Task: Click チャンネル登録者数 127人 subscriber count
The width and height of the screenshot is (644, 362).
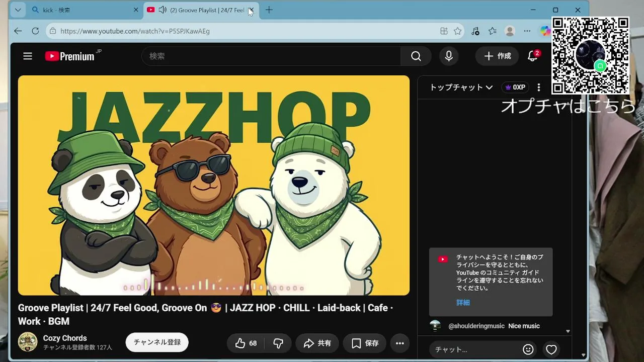Action: (x=77, y=347)
